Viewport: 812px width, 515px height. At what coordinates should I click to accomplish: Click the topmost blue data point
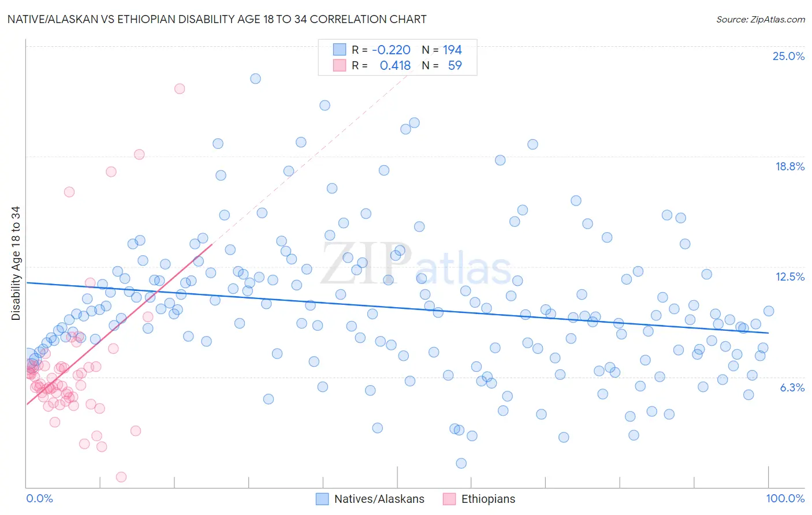pos(255,79)
